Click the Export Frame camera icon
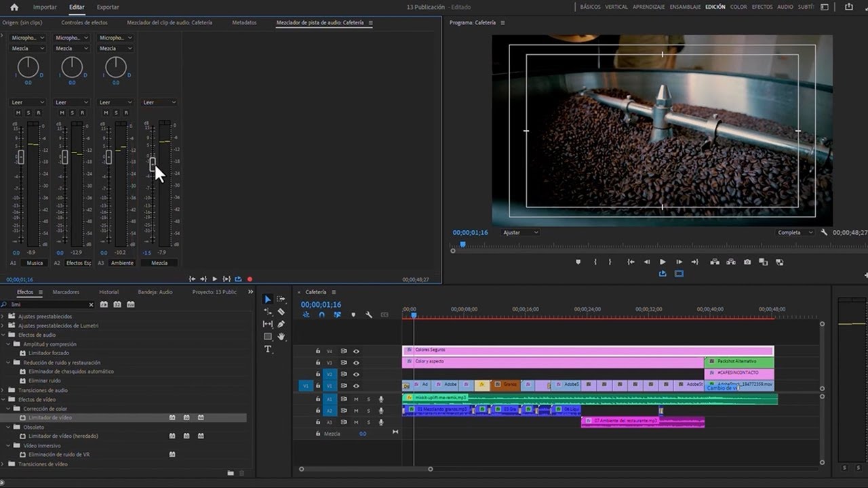Image resolution: width=868 pixels, height=488 pixels. tap(747, 262)
